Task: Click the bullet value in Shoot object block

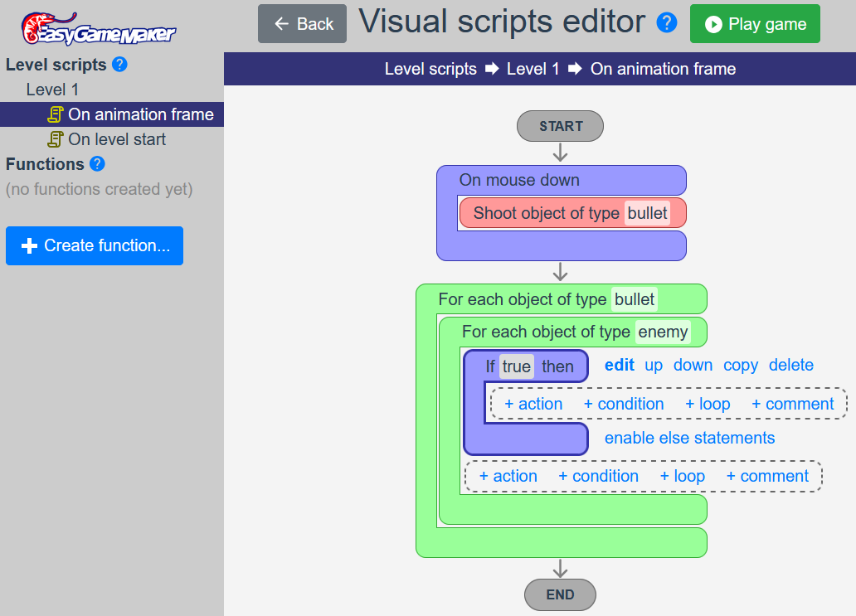Action: click(x=648, y=213)
